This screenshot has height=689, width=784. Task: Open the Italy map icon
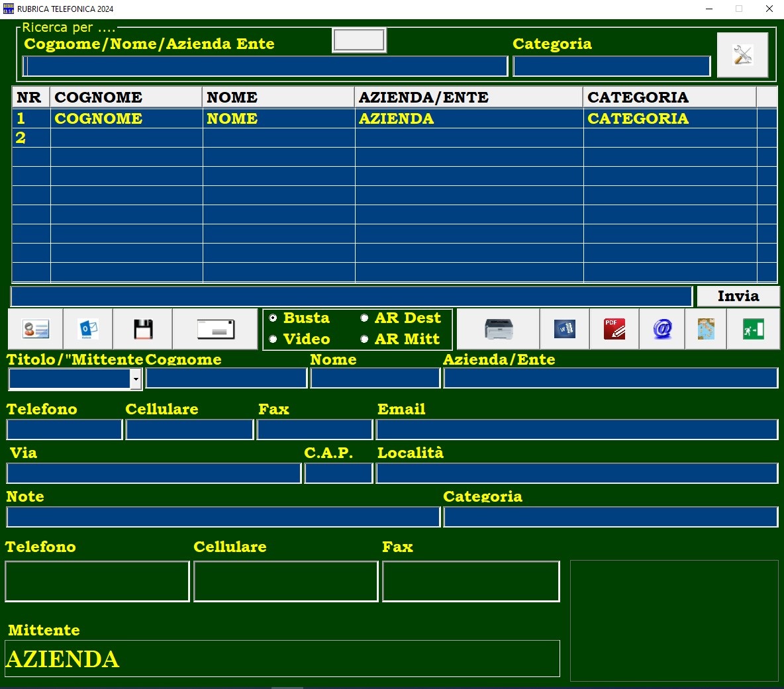[705, 329]
